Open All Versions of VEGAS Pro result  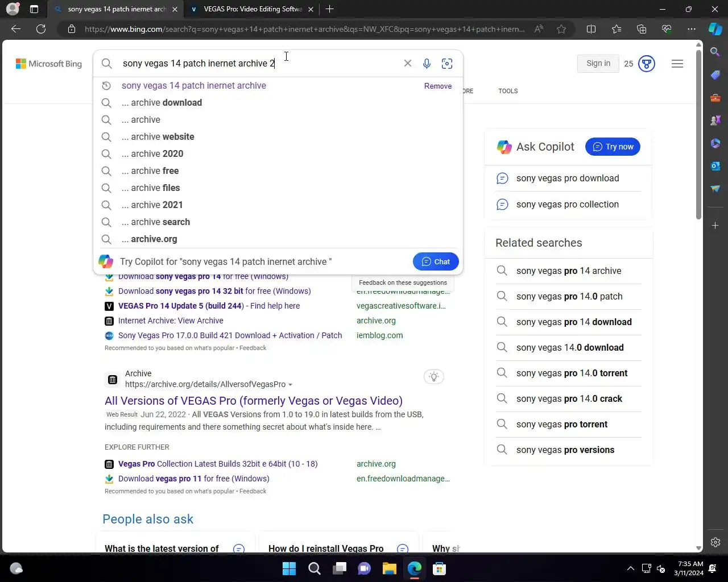pos(254,401)
